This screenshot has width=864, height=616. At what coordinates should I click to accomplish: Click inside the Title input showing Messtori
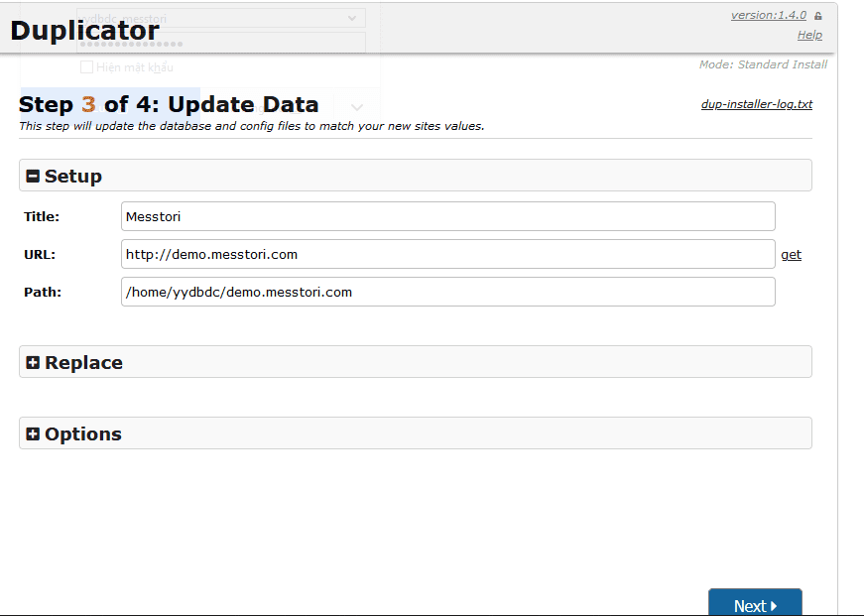click(x=446, y=216)
